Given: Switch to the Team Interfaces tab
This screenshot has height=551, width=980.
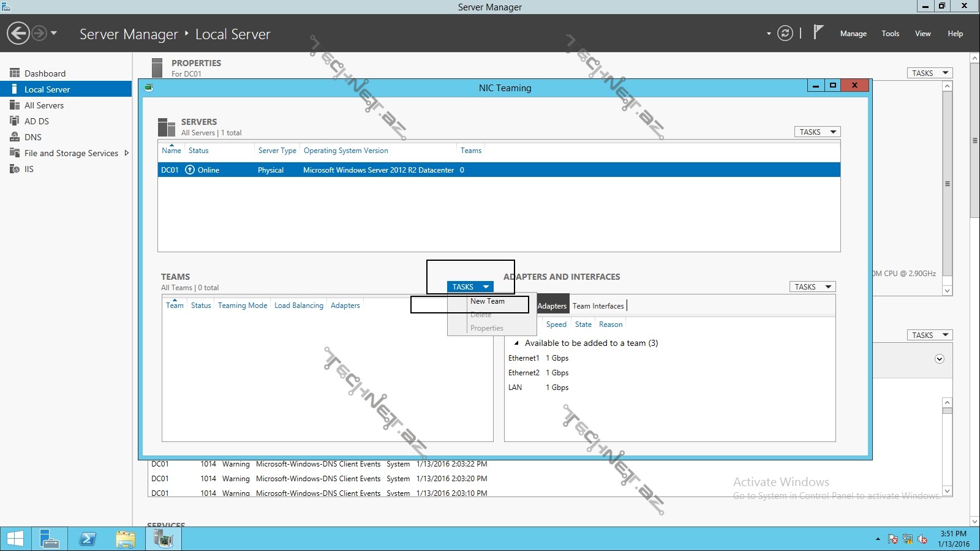Looking at the screenshot, I should [x=598, y=305].
